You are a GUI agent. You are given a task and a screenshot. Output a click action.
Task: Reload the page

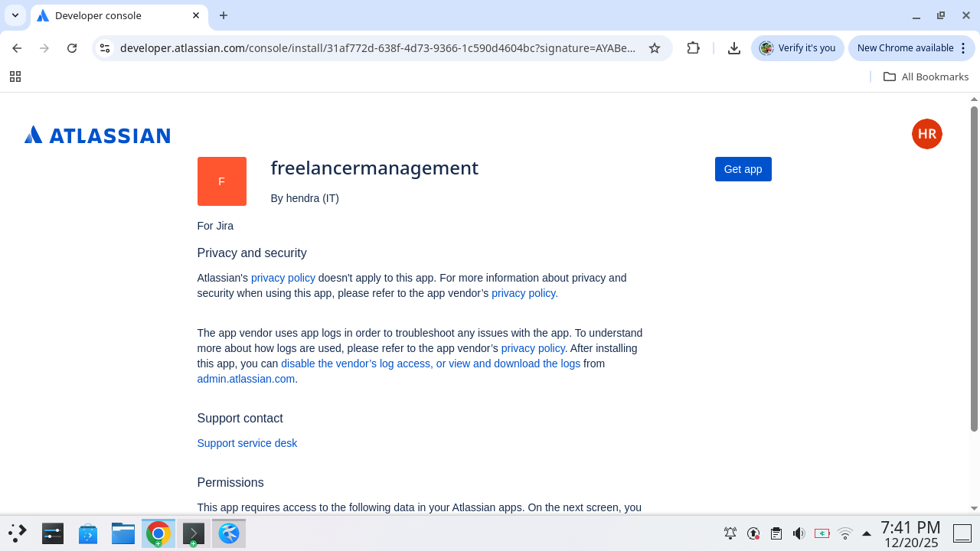point(72,48)
